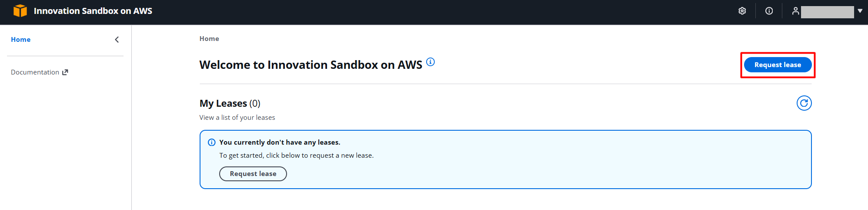Screen dimensions: 868x210
Task: Click the Home breadcrumb
Action: coord(209,39)
